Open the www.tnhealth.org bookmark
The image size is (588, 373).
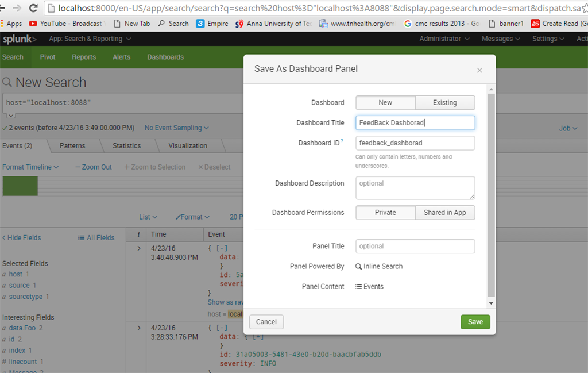357,23
